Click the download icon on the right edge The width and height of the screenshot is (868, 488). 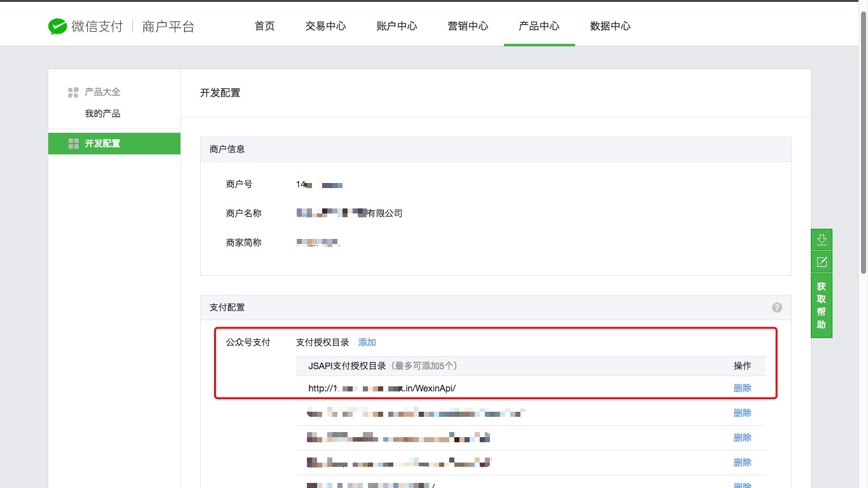[x=821, y=240]
